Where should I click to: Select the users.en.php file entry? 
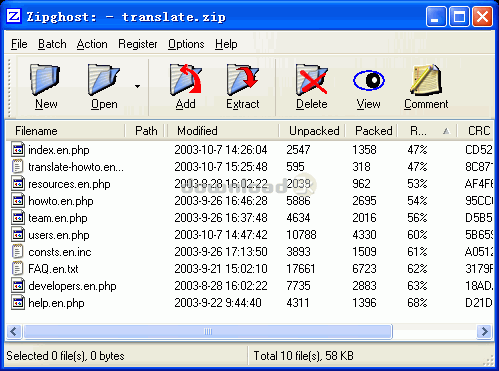59,235
